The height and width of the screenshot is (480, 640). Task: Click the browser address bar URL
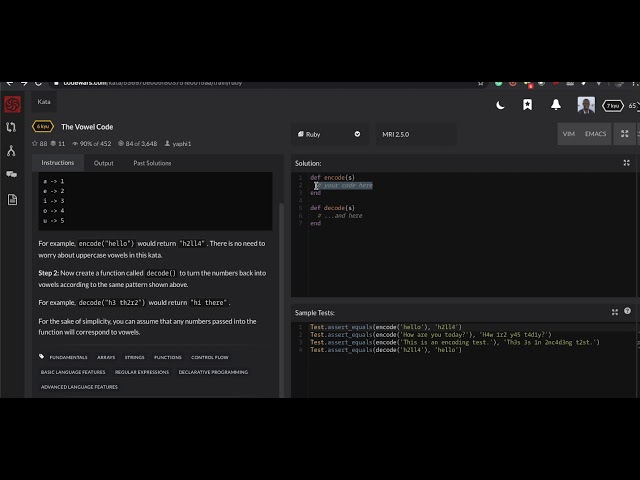point(153,83)
